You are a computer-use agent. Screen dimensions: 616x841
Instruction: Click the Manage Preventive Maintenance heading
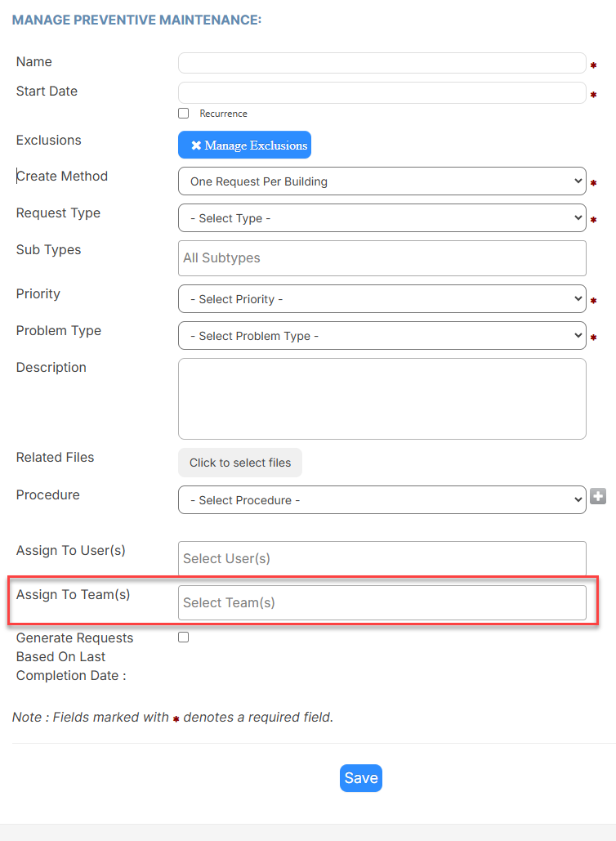coord(136,20)
